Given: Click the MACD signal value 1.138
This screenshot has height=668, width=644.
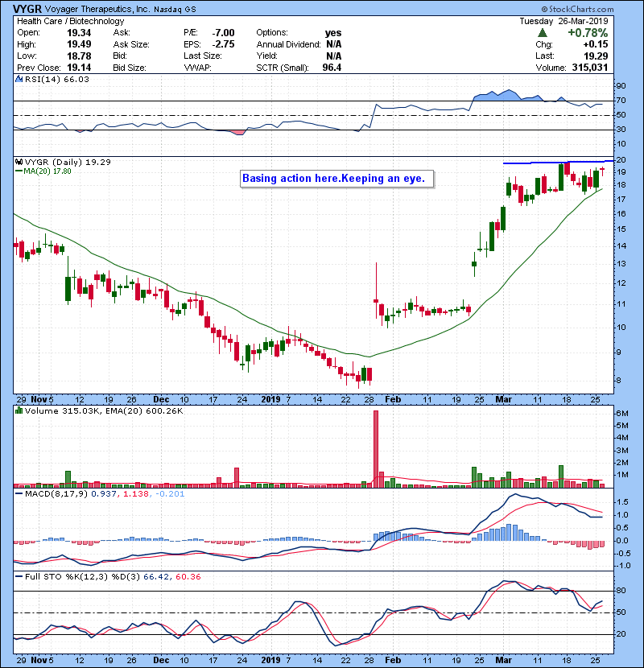Looking at the screenshot, I should pyautogui.click(x=136, y=494).
